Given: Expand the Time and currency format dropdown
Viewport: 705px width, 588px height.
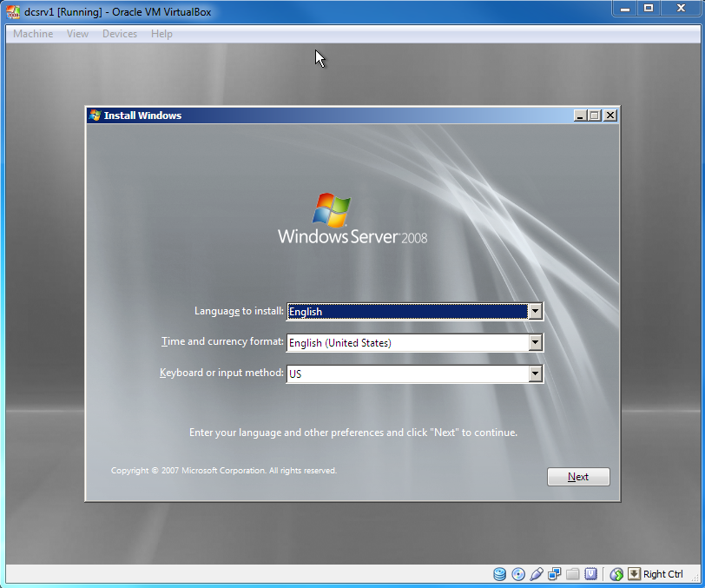Looking at the screenshot, I should [536, 342].
